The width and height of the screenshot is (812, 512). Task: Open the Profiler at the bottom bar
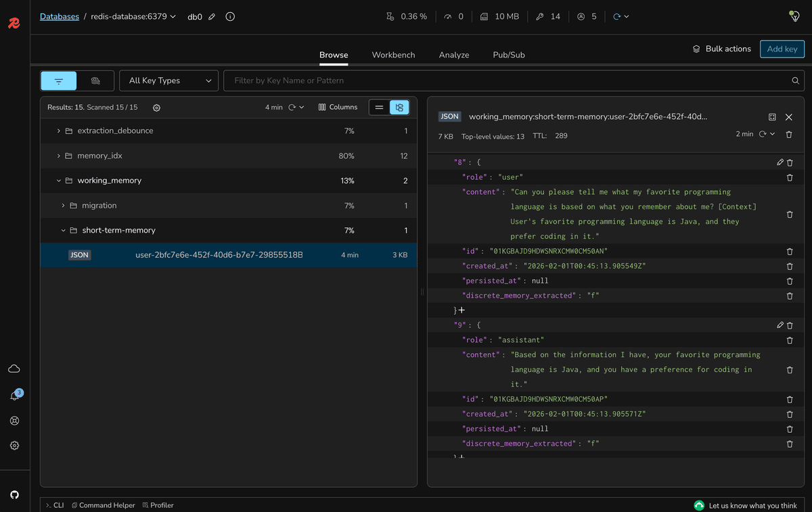click(x=158, y=505)
